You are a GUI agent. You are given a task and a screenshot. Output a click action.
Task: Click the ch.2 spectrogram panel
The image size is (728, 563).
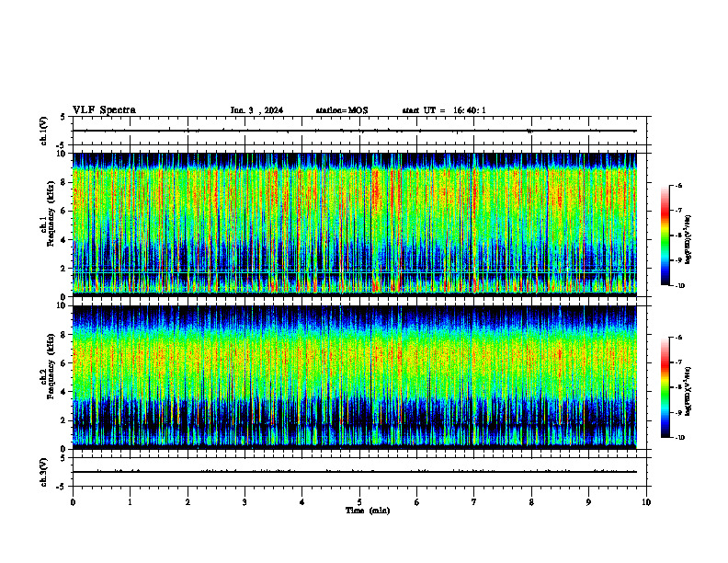355,377
